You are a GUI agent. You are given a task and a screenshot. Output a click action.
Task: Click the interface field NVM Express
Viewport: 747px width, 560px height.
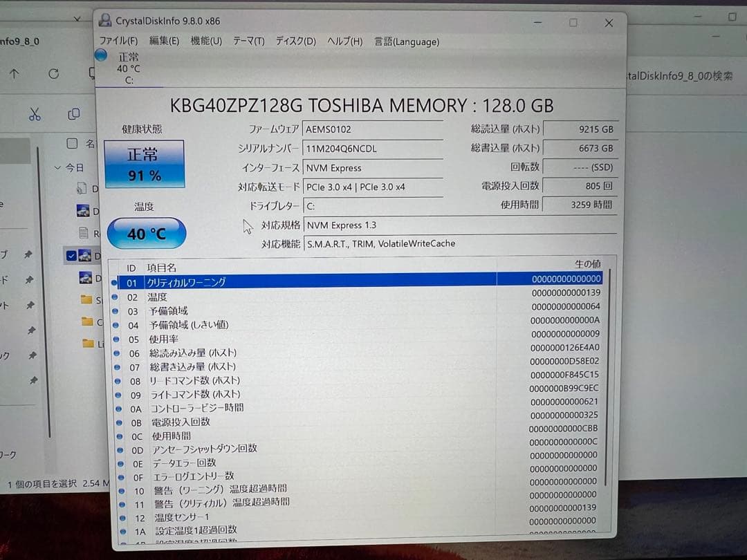373,167
